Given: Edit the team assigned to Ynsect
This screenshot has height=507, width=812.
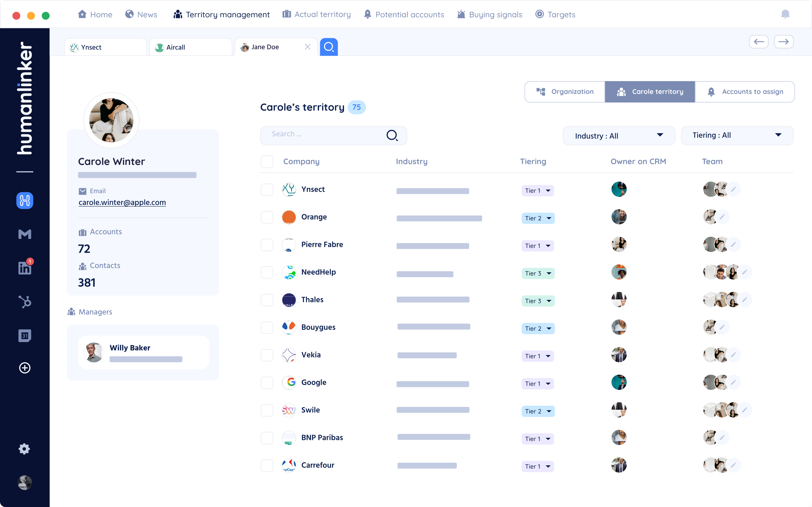Looking at the screenshot, I should (734, 189).
